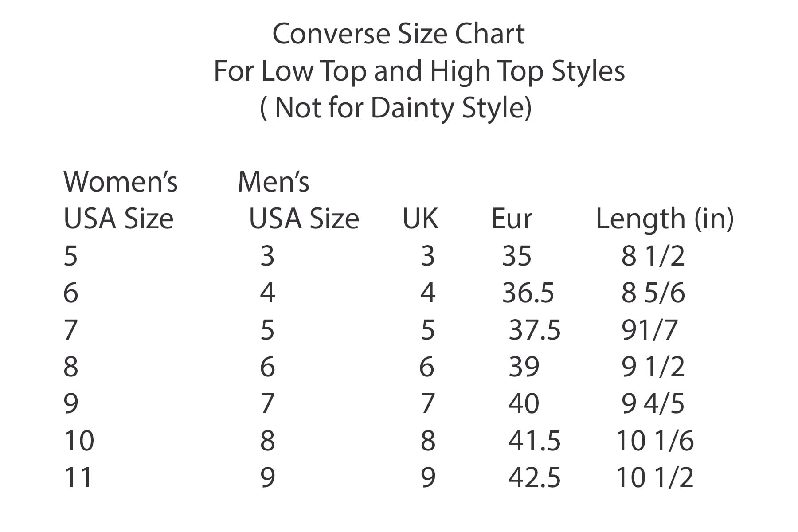Select Women's size 10 entry
The height and width of the screenshot is (532, 798).
tap(79, 441)
